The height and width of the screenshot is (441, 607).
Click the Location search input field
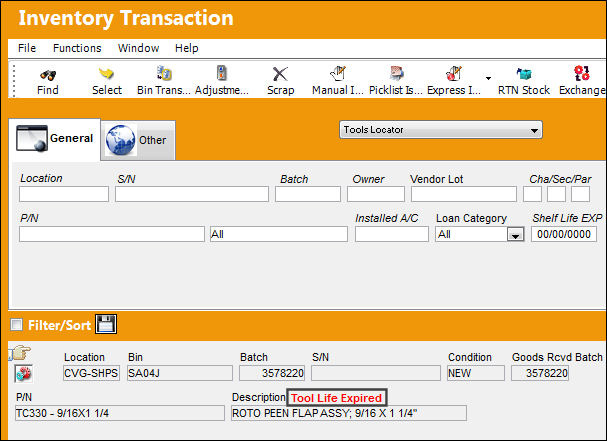64,194
